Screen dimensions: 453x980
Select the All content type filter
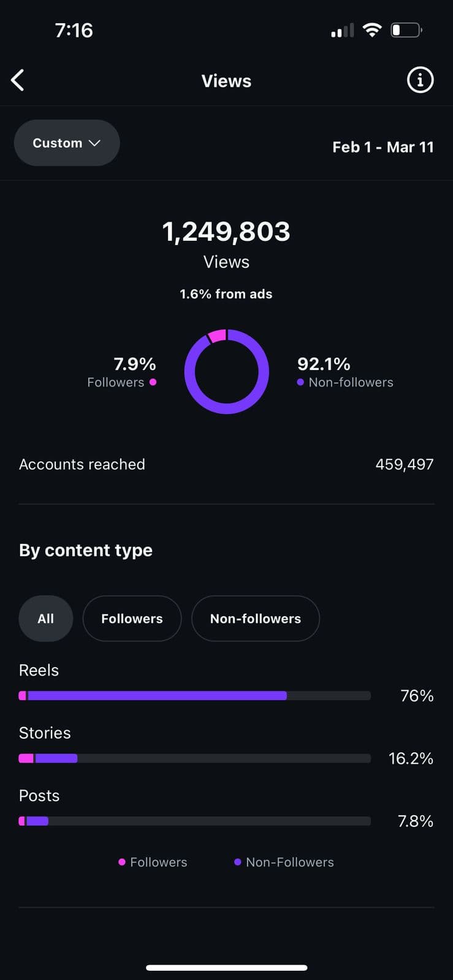(x=46, y=619)
